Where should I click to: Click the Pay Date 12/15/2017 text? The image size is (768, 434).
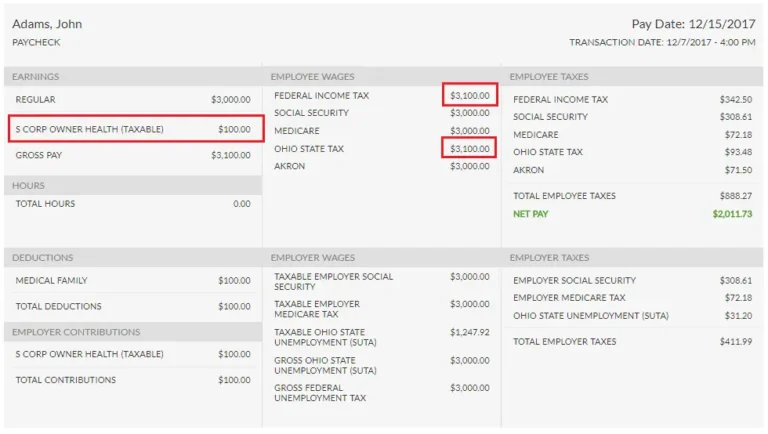coord(693,24)
